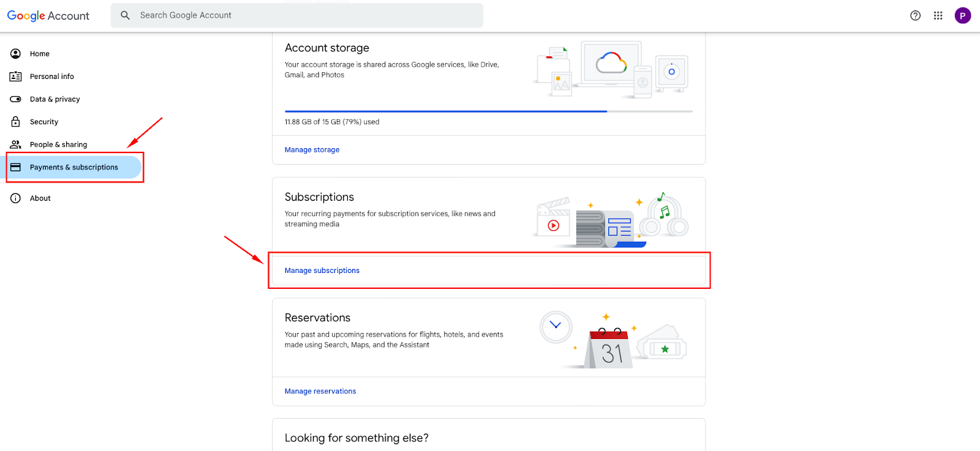Open the About page
Image resolution: width=980 pixels, height=451 pixels.
click(40, 198)
